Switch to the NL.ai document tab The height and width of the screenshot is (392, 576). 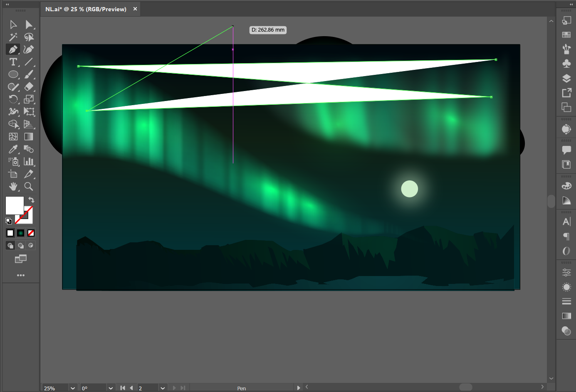click(86, 9)
